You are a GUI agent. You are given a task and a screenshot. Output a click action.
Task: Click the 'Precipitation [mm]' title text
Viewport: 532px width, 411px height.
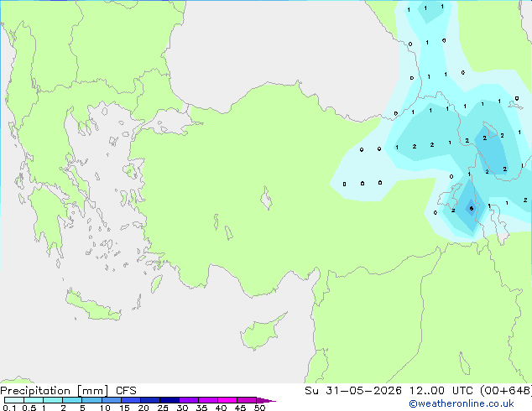[x=55, y=391]
